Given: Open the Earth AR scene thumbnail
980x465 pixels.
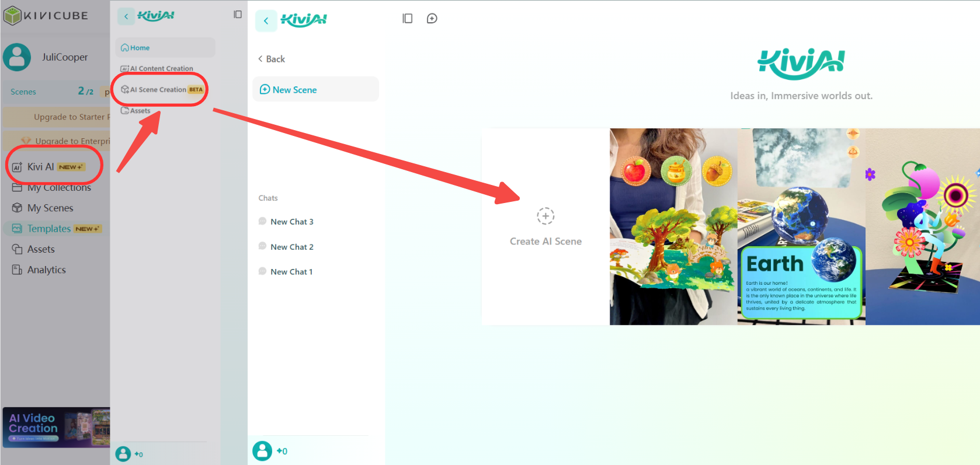Looking at the screenshot, I should (x=801, y=226).
